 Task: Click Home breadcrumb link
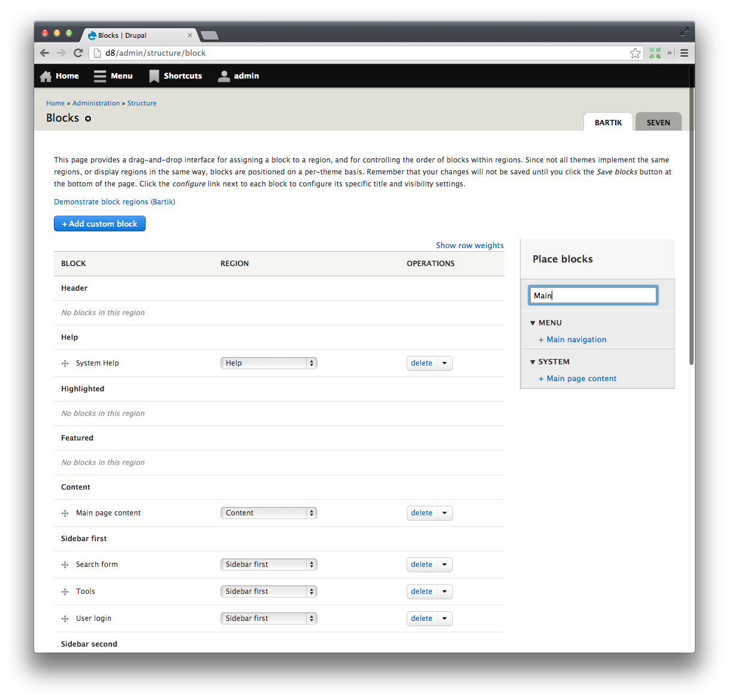coord(55,103)
